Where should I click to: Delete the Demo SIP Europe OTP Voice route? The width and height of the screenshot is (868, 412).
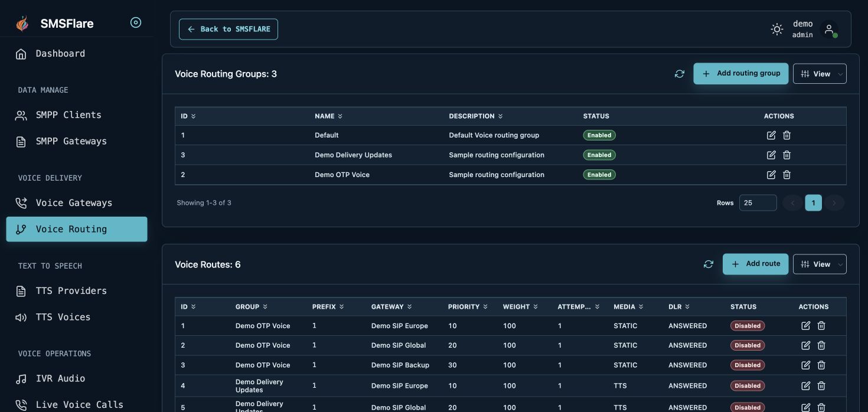(821, 326)
